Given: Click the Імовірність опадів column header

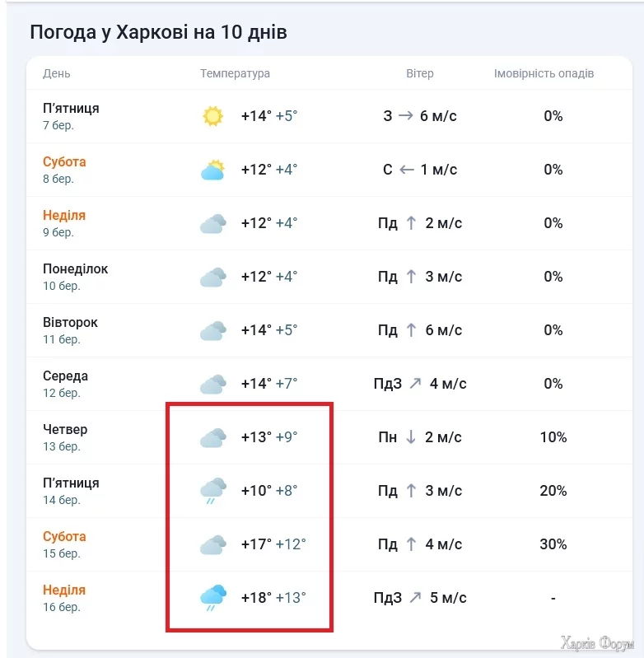Looking at the screenshot, I should coord(544,73).
